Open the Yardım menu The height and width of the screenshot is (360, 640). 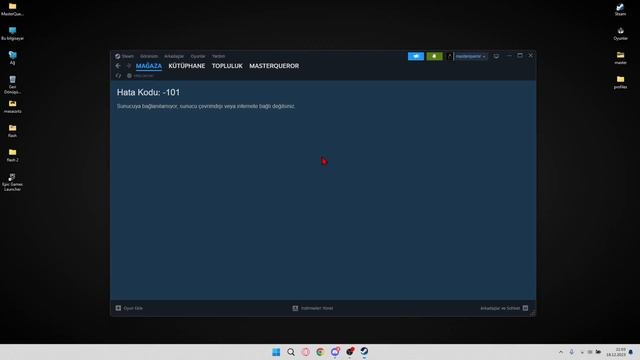coord(218,56)
